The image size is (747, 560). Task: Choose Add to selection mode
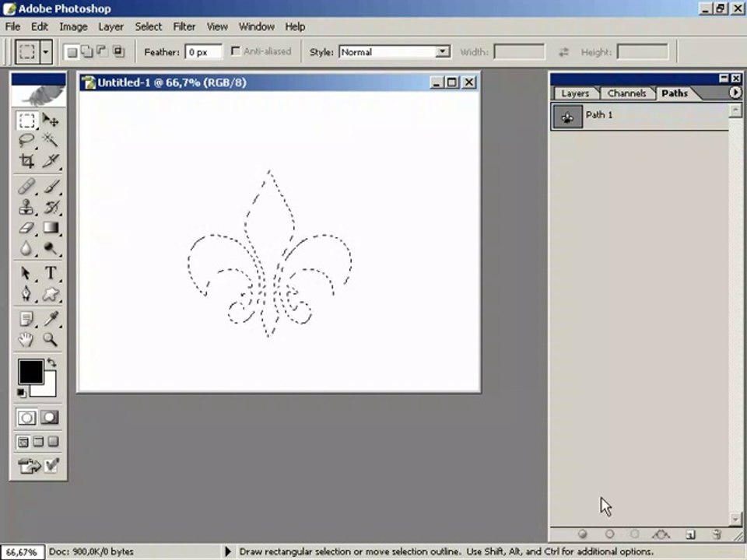87,51
